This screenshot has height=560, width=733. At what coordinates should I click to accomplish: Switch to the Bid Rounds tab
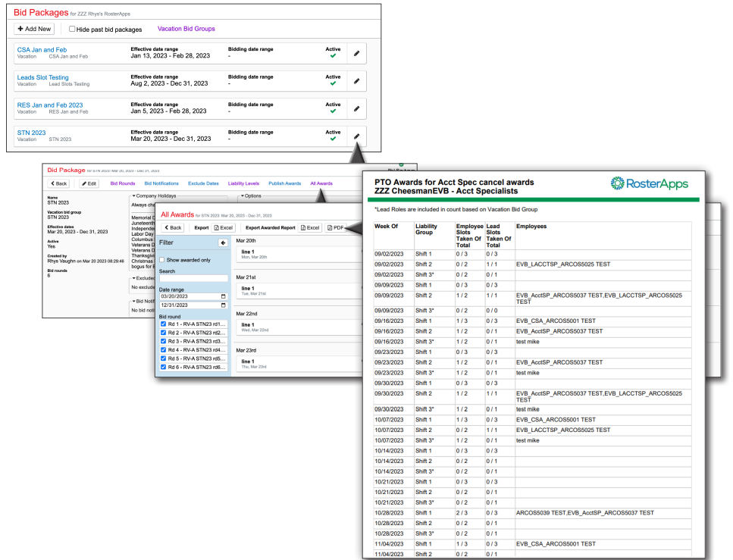point(123,183)
